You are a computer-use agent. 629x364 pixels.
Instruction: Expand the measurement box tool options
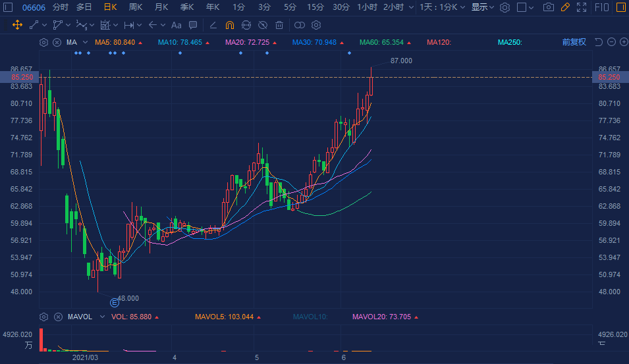(x=115, y=25)
